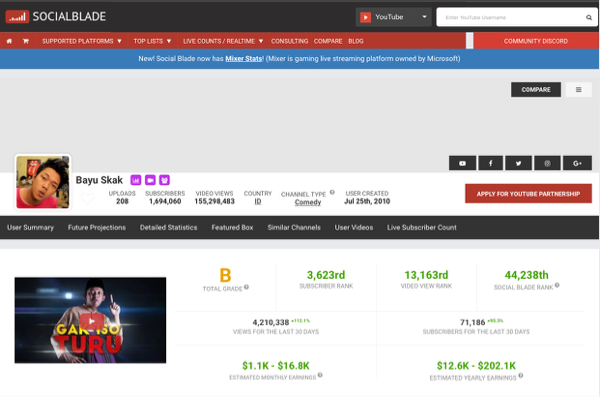Open the hamburger menu beside Compare
This screenshot has width=600, height=397.
coord(579,90)
